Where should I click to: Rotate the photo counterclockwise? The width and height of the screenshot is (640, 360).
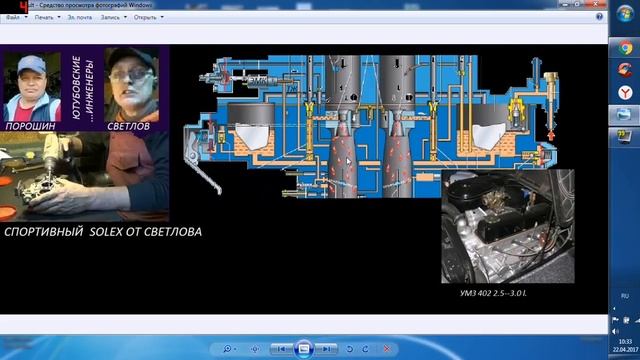pyautogui.click(x=350, y=349)
